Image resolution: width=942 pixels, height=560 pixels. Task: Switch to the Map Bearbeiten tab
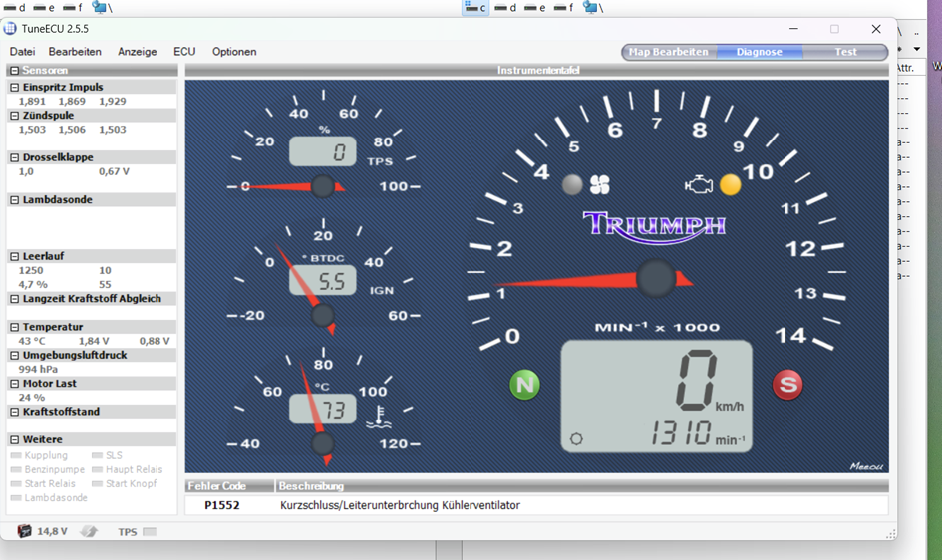tap(669, 52)
